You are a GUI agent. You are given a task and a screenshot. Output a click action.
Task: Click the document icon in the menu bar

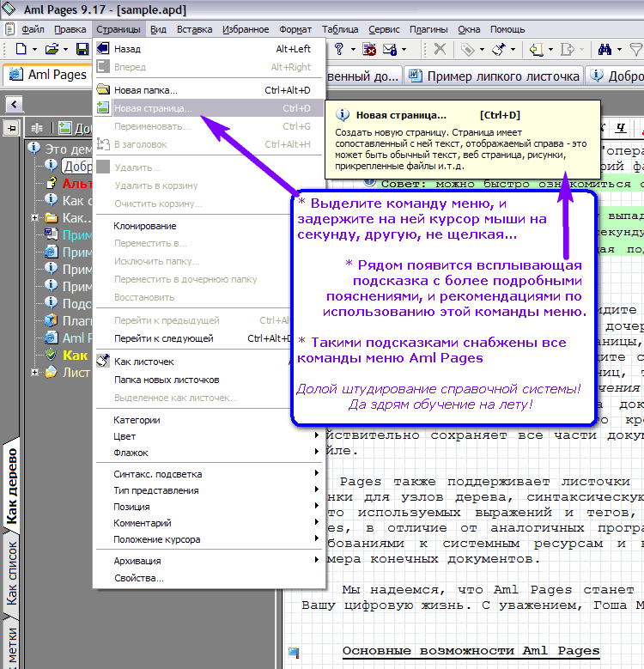click(9, 29)
